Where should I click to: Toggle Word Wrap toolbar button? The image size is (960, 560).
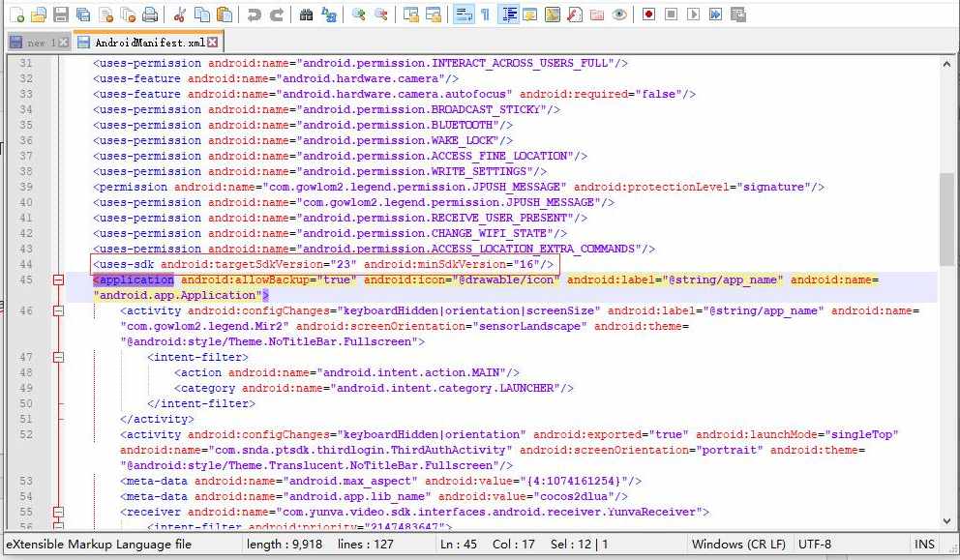[463, 15]
